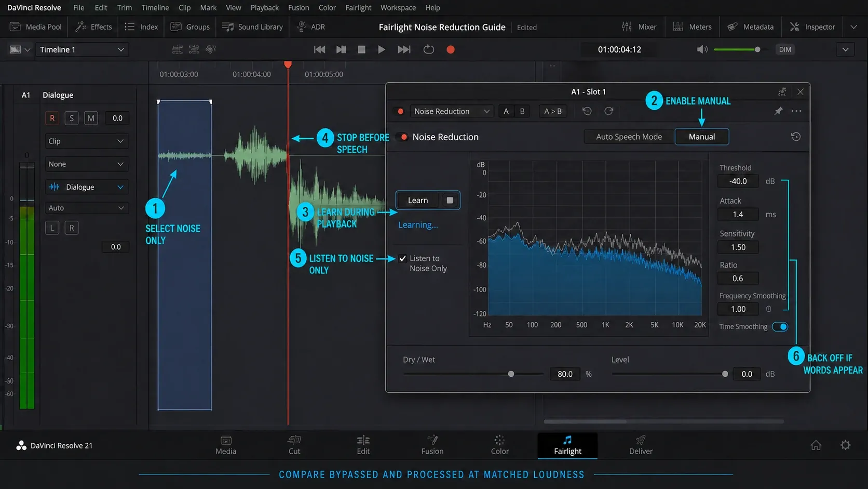868x489 pixels.
Task: Jump to timeline end
Action: tap(404, 49)
